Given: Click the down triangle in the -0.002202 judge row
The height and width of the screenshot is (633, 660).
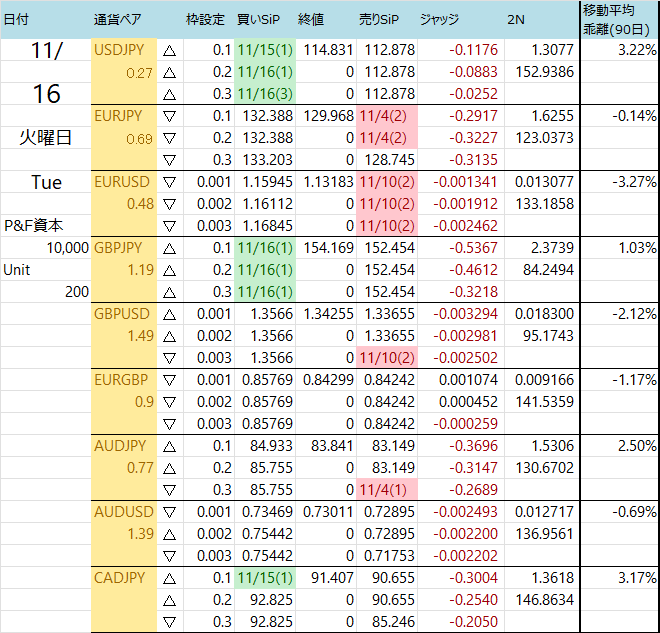Looking at the screenshot, I should coord(169,556).
